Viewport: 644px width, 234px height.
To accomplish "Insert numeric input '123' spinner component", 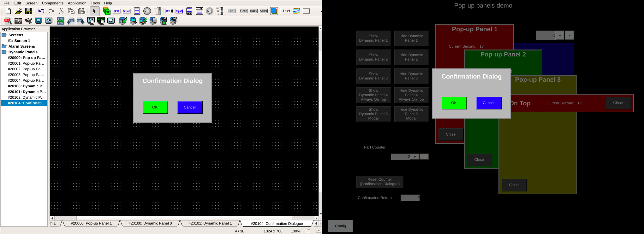I will [x=169, y=11].
